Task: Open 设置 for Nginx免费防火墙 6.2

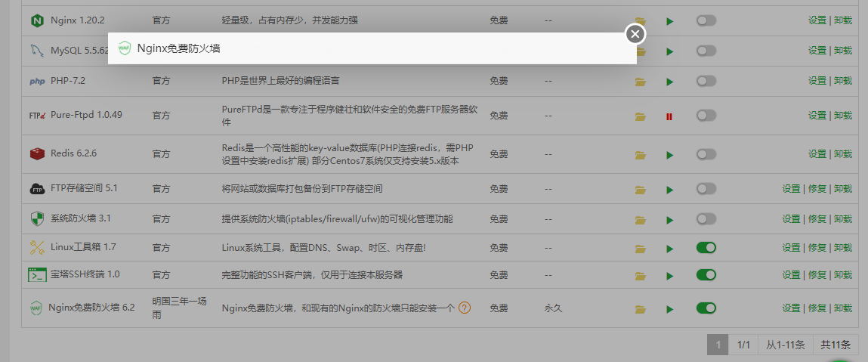Action: point(791,308)
